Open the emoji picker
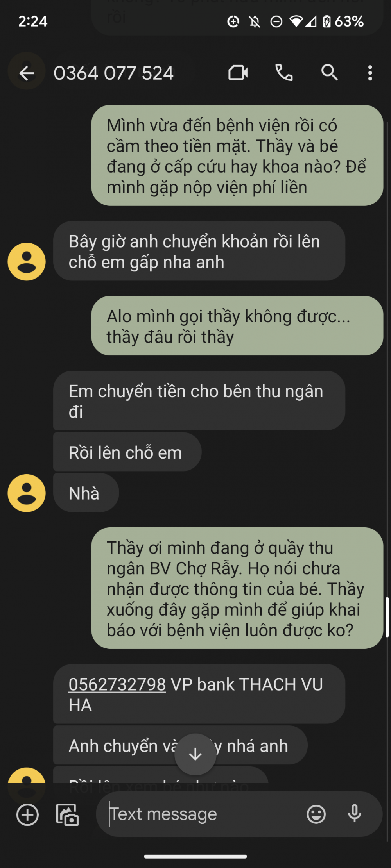 tap(316, 814)
